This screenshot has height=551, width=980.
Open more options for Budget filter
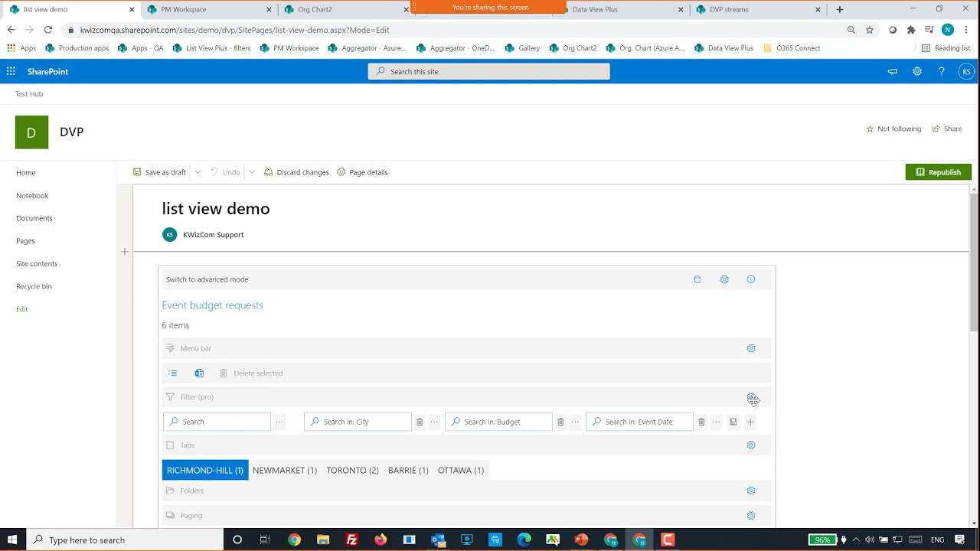[575, 422]
